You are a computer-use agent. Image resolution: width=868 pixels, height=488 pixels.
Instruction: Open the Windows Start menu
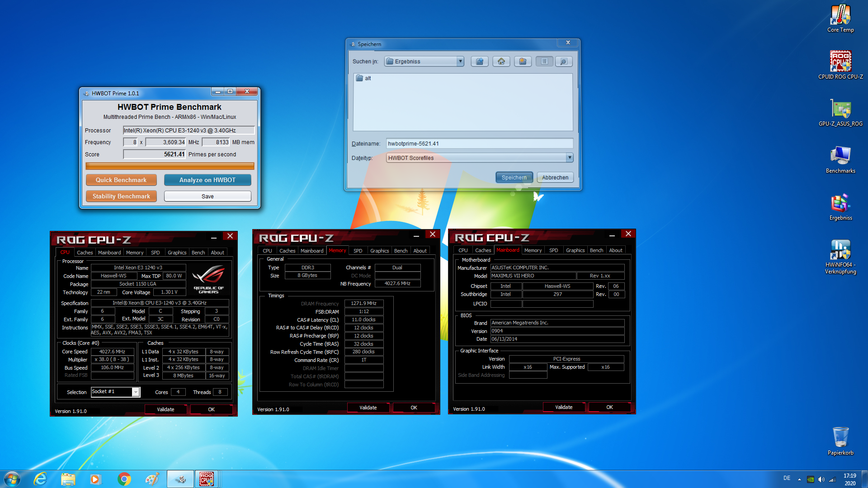coord(12,479)
